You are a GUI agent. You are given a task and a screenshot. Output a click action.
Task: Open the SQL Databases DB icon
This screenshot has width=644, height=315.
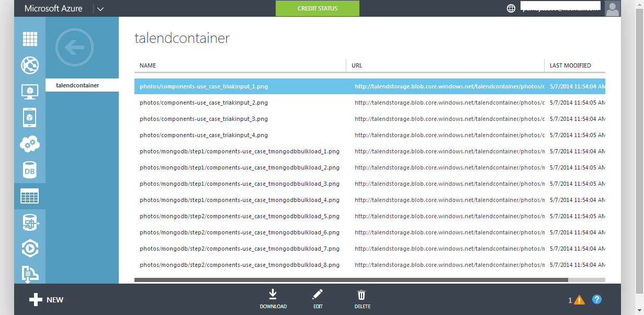(x=30, y=170)
